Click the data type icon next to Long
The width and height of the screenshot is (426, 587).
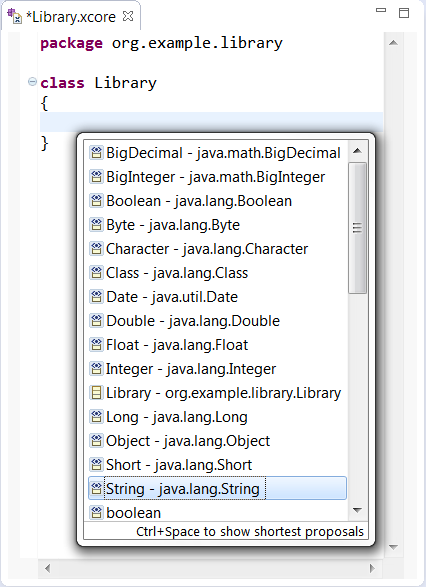pyautogui.click(x=96, y=417)
